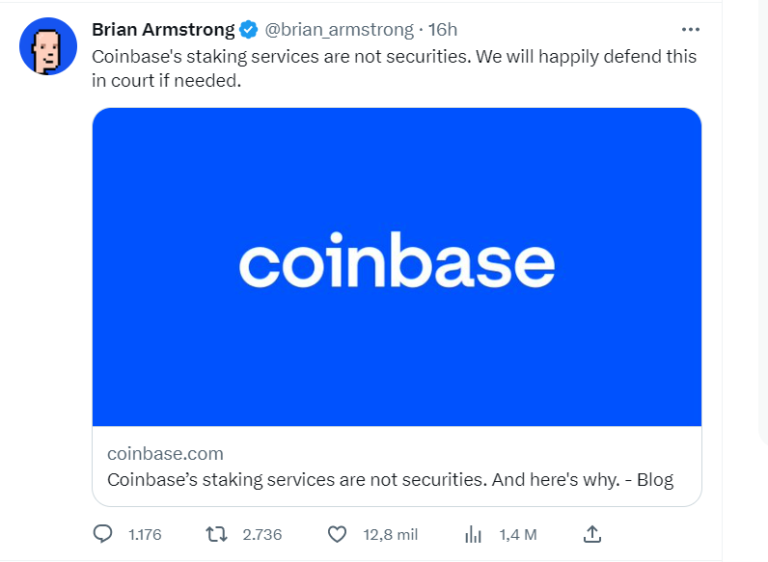Click the 1,4 M views count
The width and height of the screenshot is (768, 562).
[x=517, y=535]
